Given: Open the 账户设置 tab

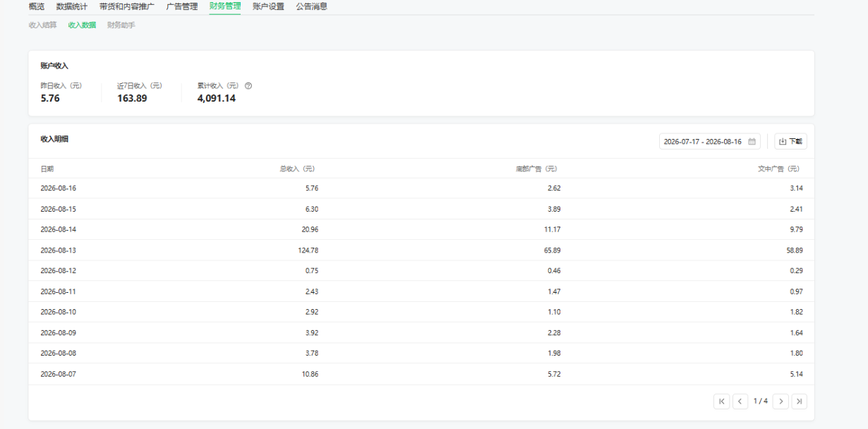Looking at the screenshot, I should pos(268,6).
